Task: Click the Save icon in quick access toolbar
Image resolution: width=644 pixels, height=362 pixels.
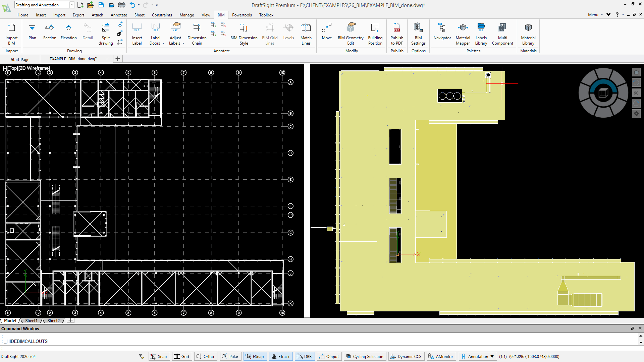Action: (x=101, y=5)
